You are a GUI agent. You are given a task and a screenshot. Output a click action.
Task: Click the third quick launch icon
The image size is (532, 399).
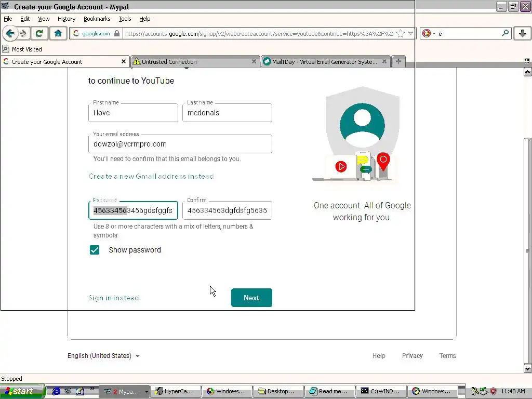click(x=79, y=391)
